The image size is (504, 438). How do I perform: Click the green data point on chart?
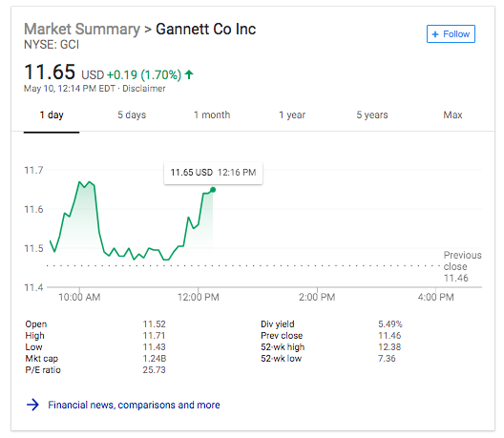213,190
